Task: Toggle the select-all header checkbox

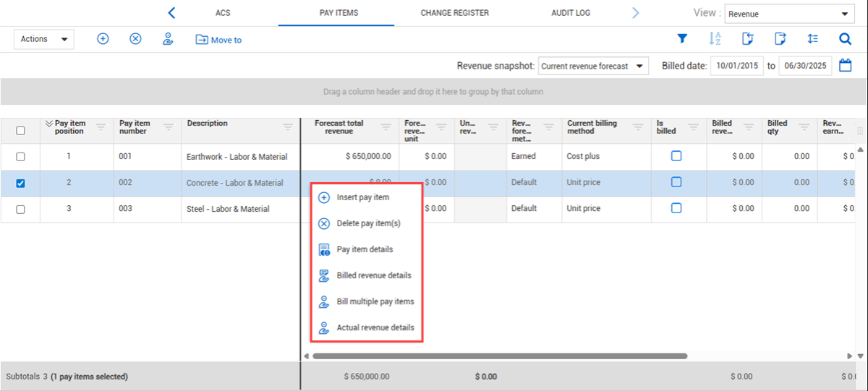Action: coord(20,131)
